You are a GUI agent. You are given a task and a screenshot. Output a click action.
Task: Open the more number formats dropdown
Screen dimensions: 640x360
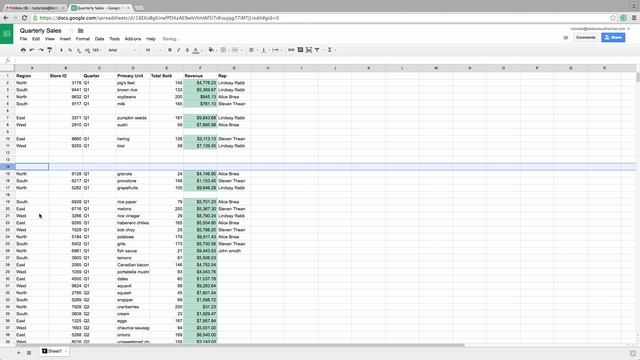tap(96, 50)
